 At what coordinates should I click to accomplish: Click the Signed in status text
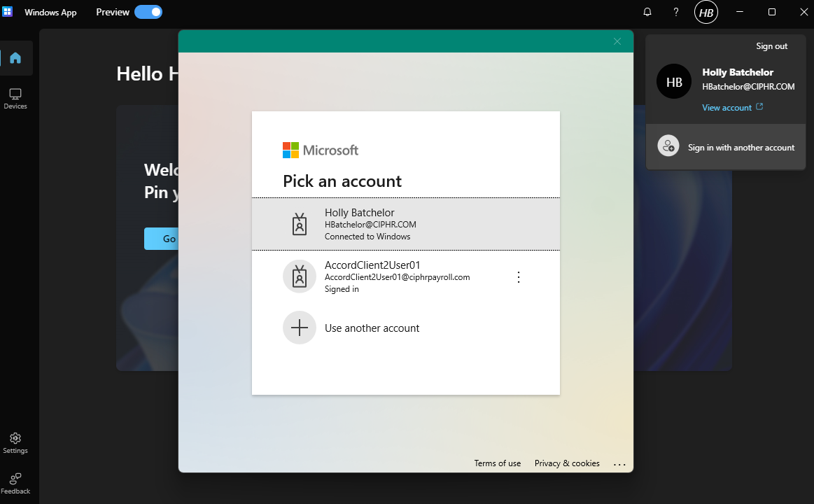tap(342, 289)
